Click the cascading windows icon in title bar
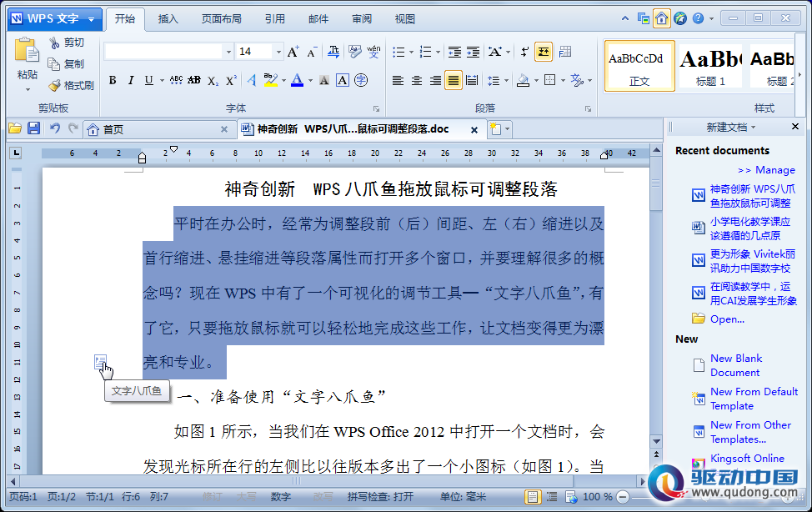Viewport: 812px width, 512px height. coord(643,18)
